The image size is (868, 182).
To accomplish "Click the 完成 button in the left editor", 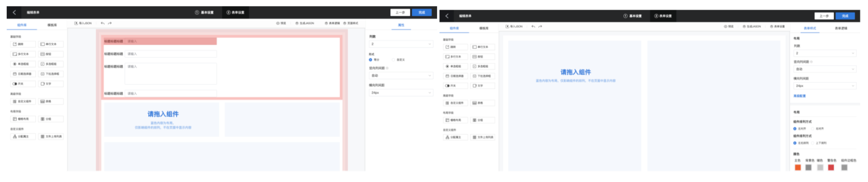I will click(x=422, y=13).
